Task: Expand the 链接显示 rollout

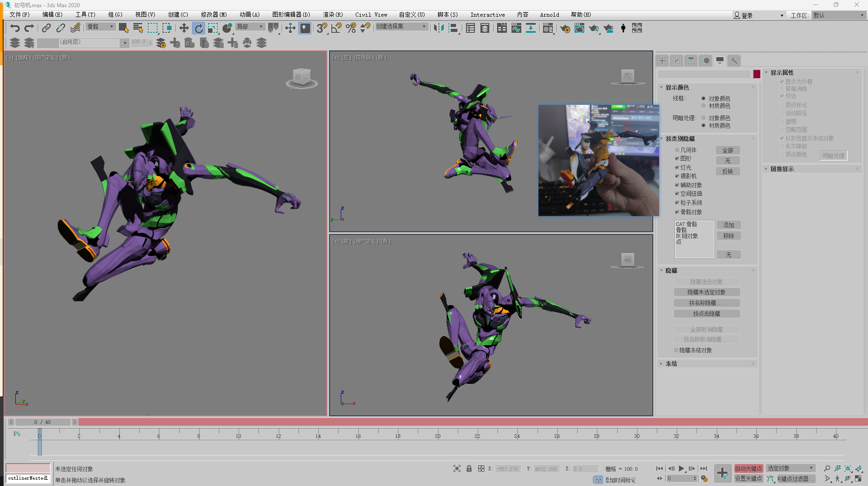Action: (766, 169)
